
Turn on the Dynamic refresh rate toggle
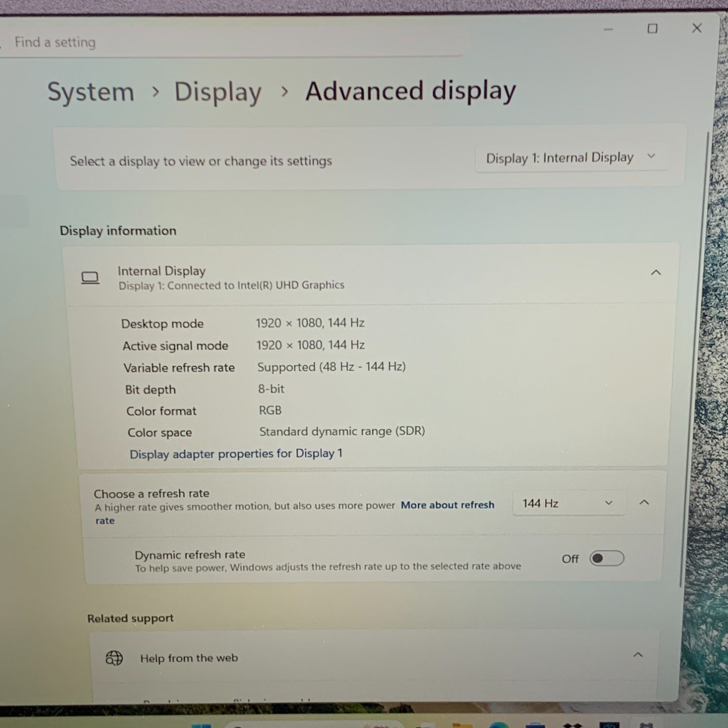pyautogui.click(x=606, y=558)
